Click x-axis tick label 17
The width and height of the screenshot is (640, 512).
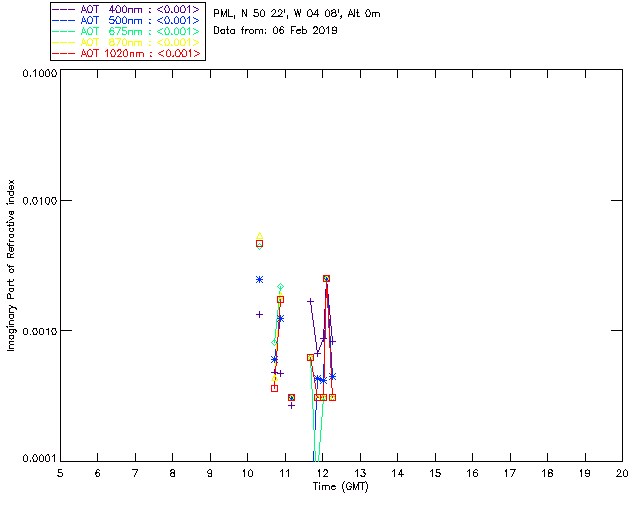pos(510,473)
